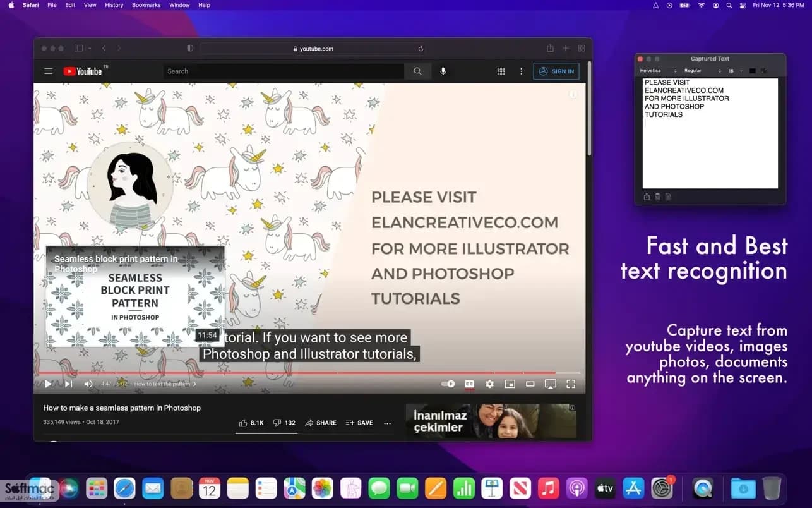812x508 pixels.
Task: Open System Preferences in the Dock
Action: coord(662,488)
